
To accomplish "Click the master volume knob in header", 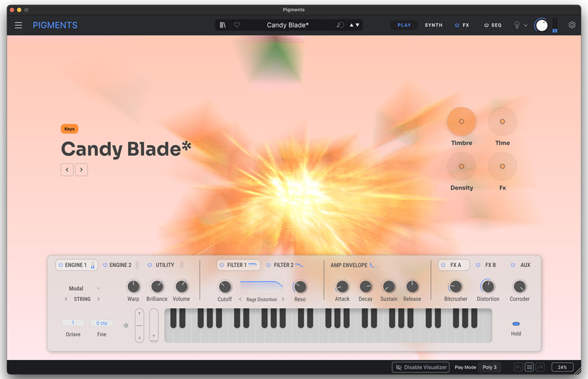I will 541,25.
